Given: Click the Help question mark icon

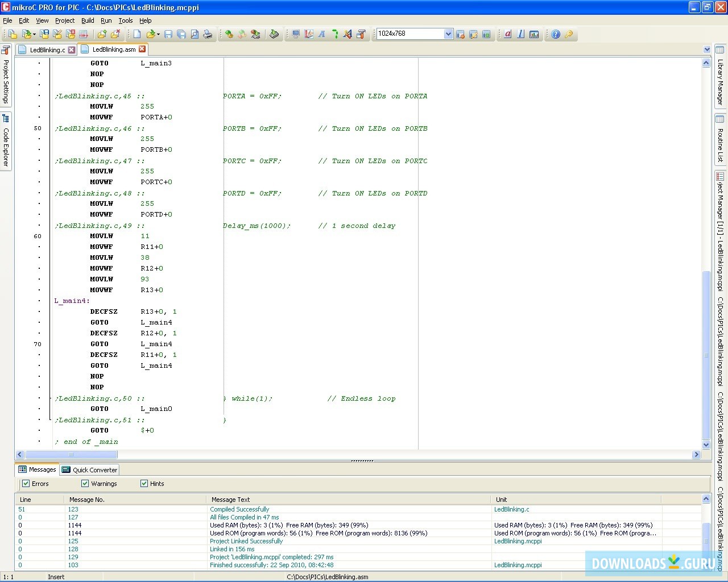Looking at the screenshot, I should point(556,34).
